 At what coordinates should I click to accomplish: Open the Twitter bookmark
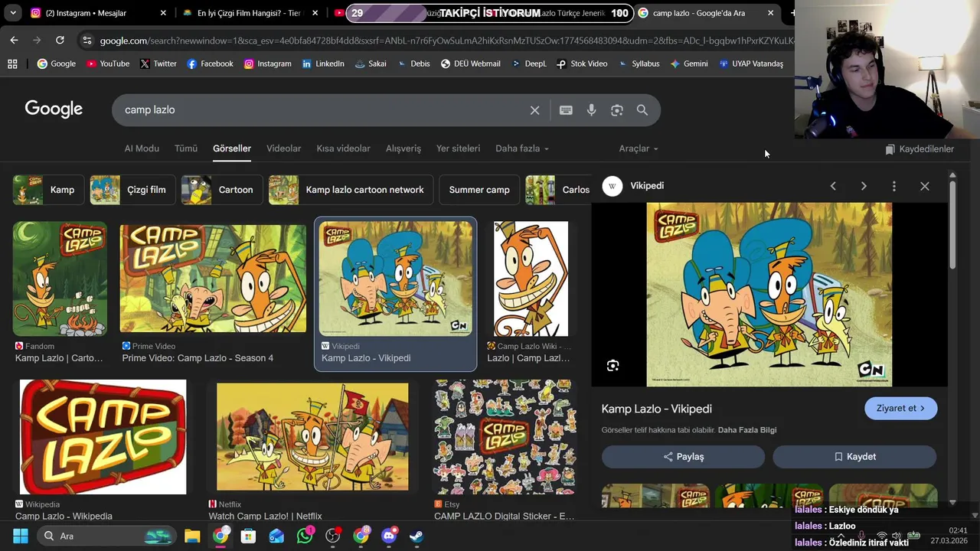158,64
